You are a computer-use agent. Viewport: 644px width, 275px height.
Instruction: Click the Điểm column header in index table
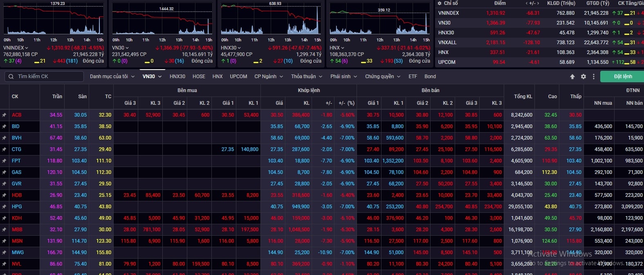pos(500,3)
